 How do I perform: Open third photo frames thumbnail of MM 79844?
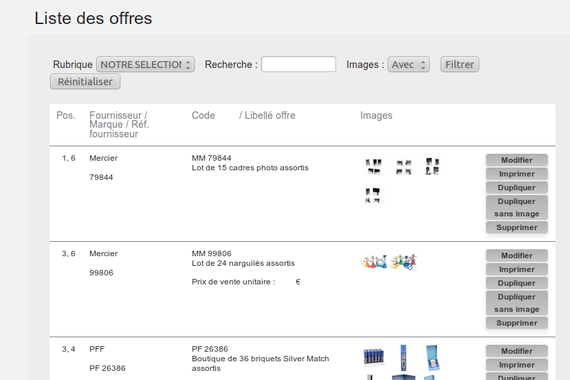pyautogui.click(x=432, y=166)
